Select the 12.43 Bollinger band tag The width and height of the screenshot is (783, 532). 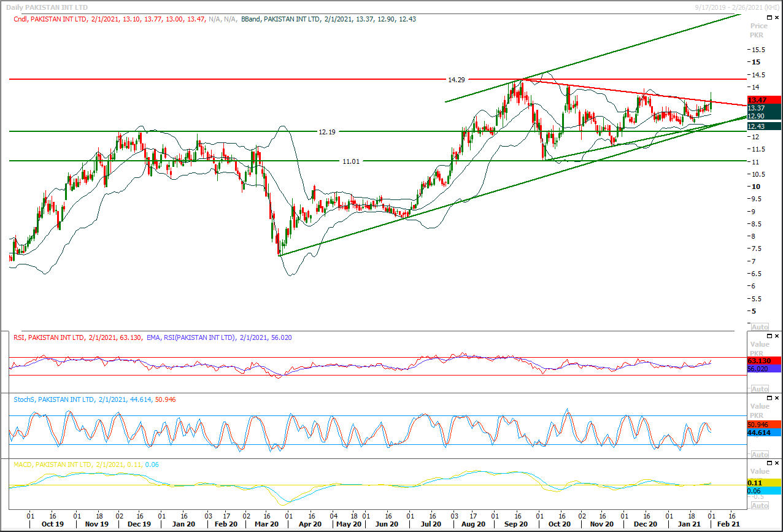click(x=764, y=126)
